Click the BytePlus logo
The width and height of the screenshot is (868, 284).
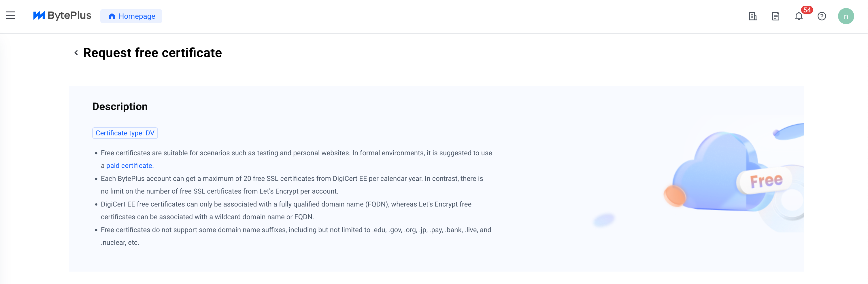point(62,16)
